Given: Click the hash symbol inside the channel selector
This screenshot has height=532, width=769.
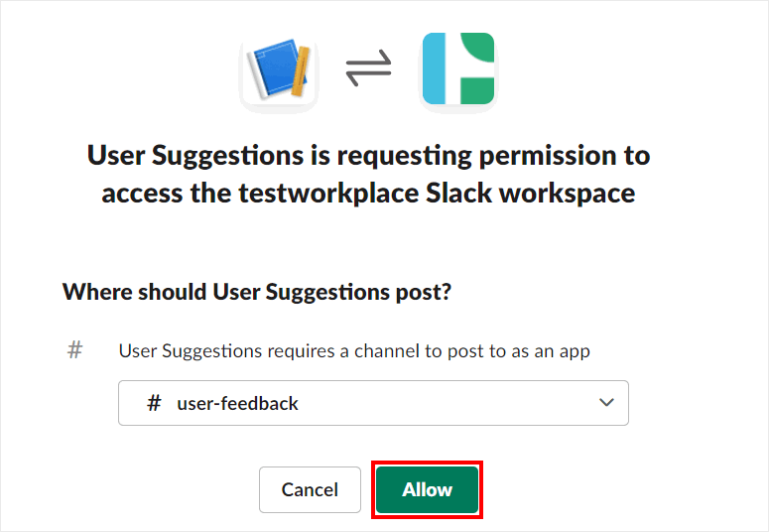Looking at the screenshot, I should pos(154,403).
